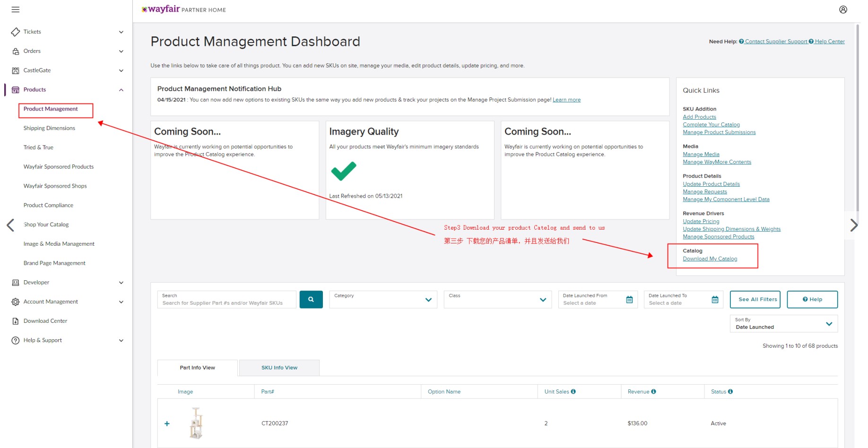Click the Developer monitor icon
868x448 pixels.
click(16, 283)
